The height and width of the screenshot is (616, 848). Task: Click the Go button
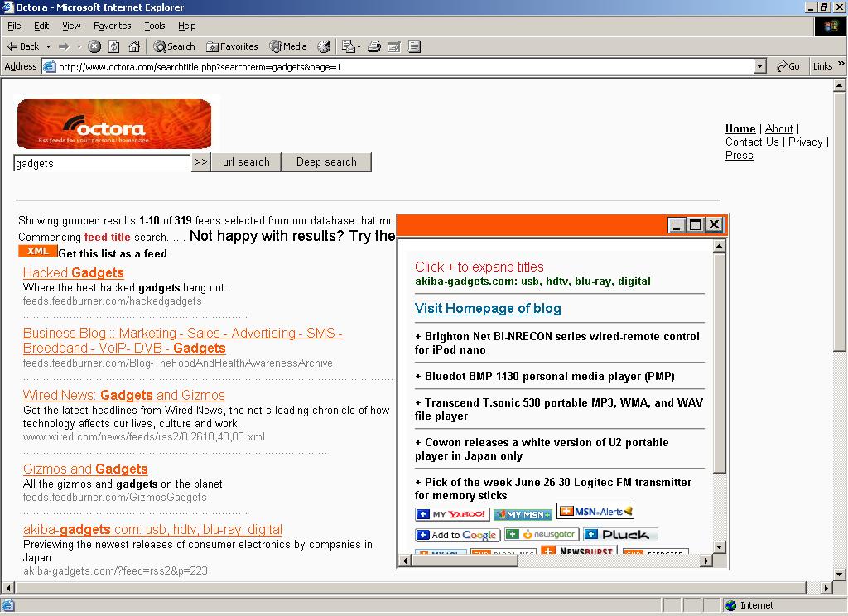tap(788, 66)
